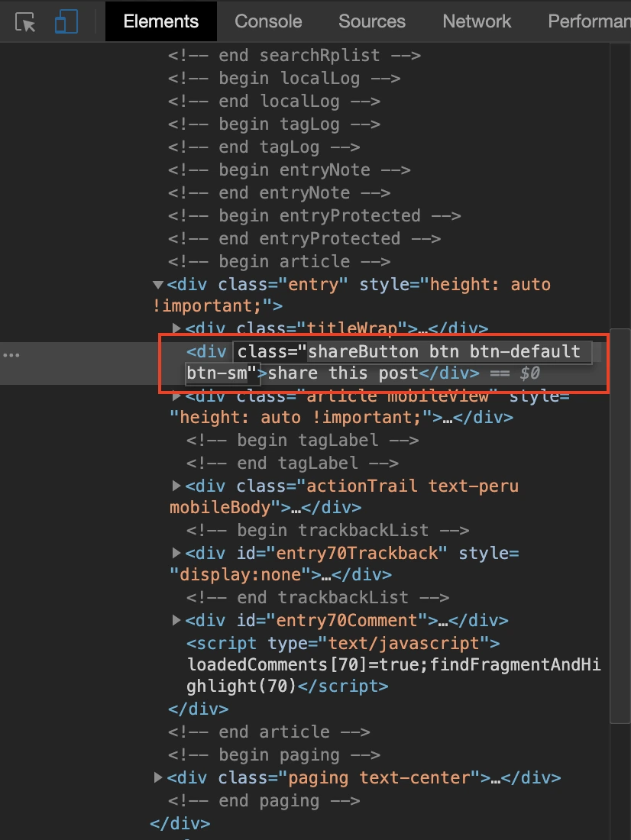Open the Sources tab
The width and height of the screenshot is (631, 840).
tap(371, 21)
